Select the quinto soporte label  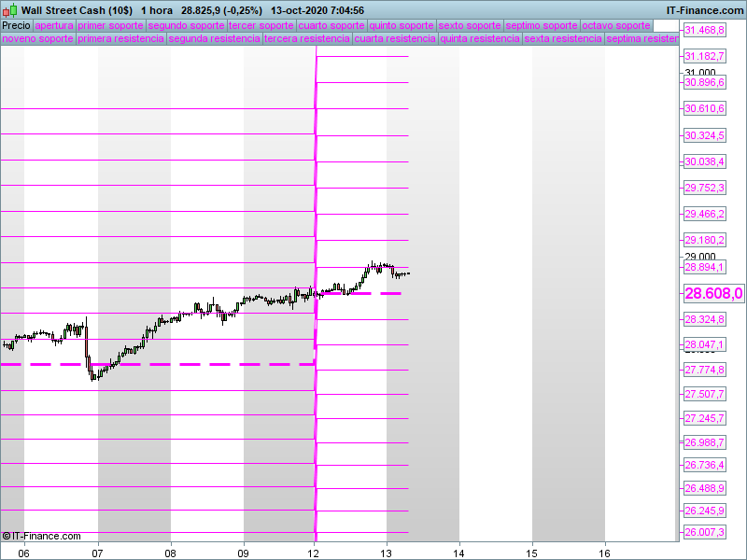(x=402, y=26)
